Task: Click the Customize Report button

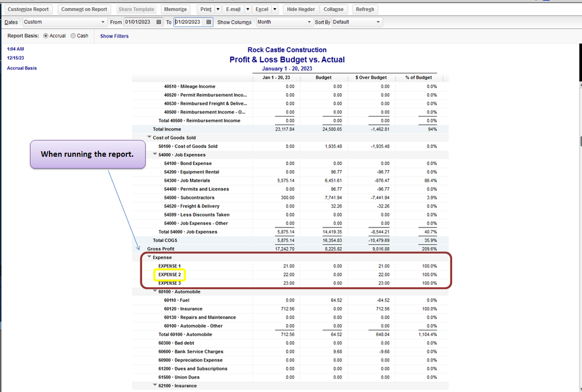Action: pos(29,9)
